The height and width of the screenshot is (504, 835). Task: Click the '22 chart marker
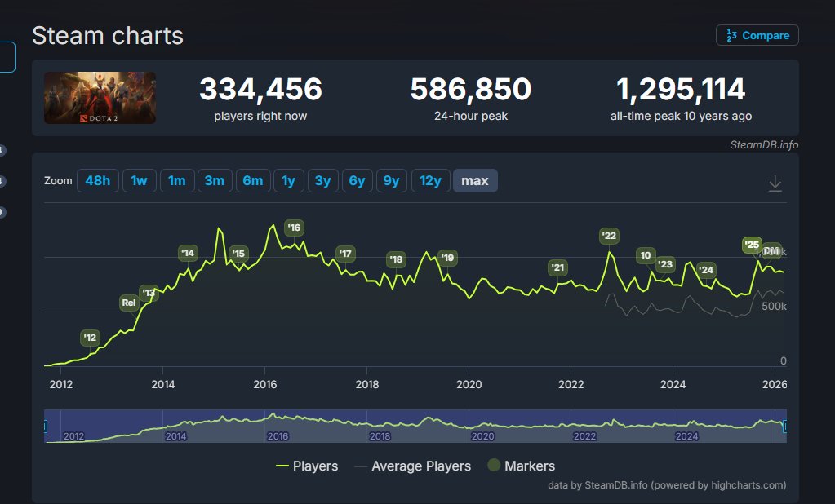click(x=609, y=237)
